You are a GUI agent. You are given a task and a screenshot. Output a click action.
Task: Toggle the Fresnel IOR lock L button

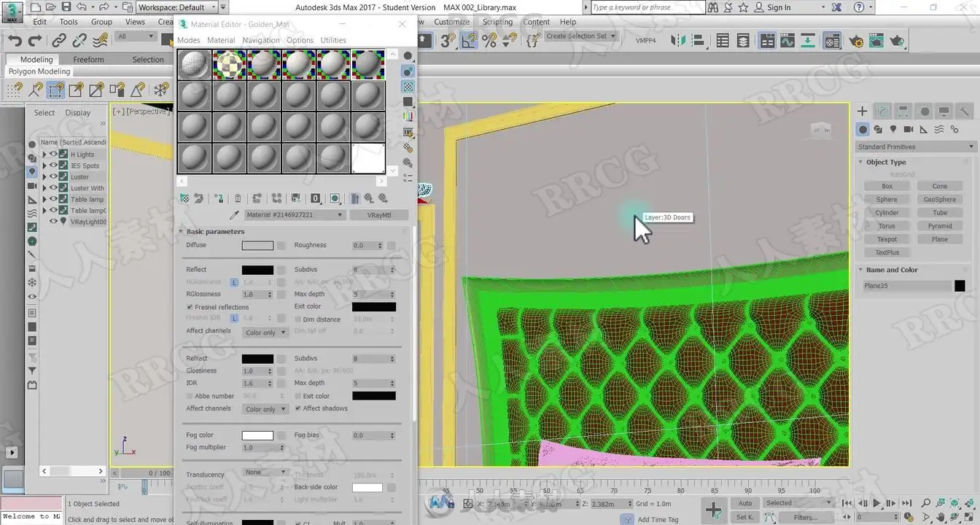[235, 319]
